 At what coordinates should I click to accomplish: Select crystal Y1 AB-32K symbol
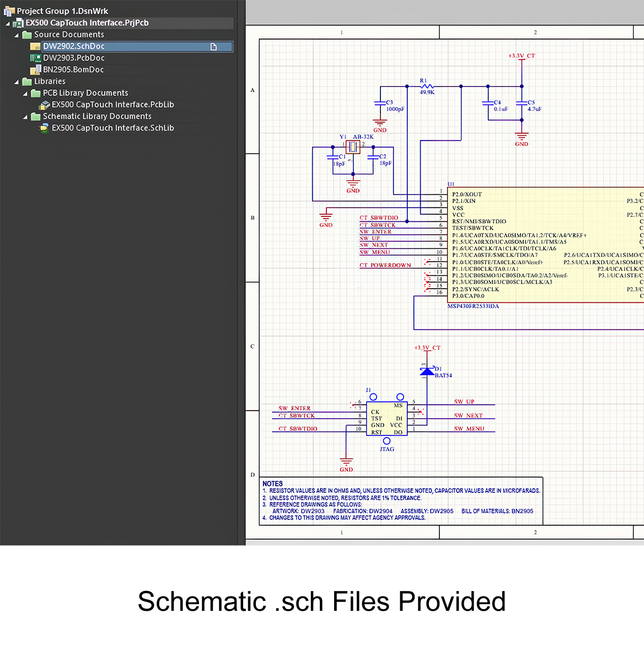353,147
